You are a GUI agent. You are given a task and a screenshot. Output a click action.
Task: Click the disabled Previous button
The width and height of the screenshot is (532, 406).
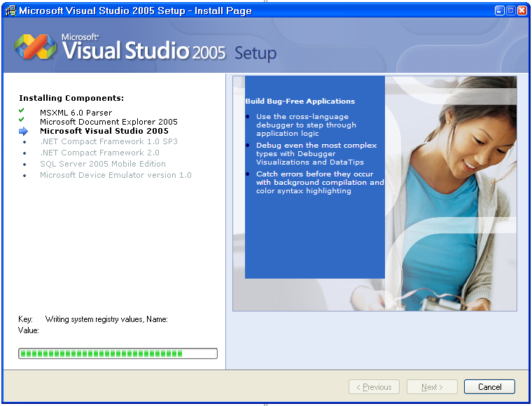tap(374, 386)
